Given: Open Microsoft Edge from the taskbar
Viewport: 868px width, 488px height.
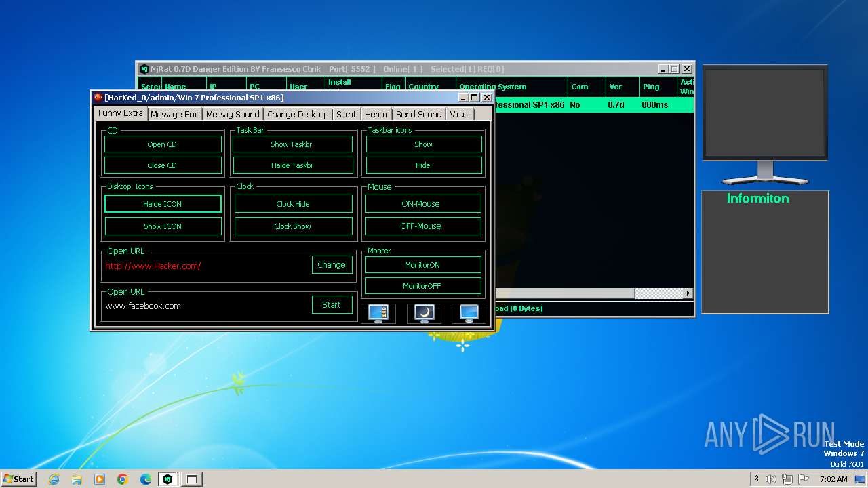Looking at the screenshot, I should click(145, 479).
